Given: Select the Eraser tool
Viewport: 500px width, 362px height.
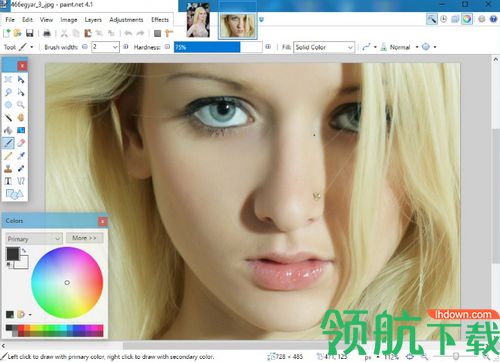Looking at the screenshot, I should 21,143.
